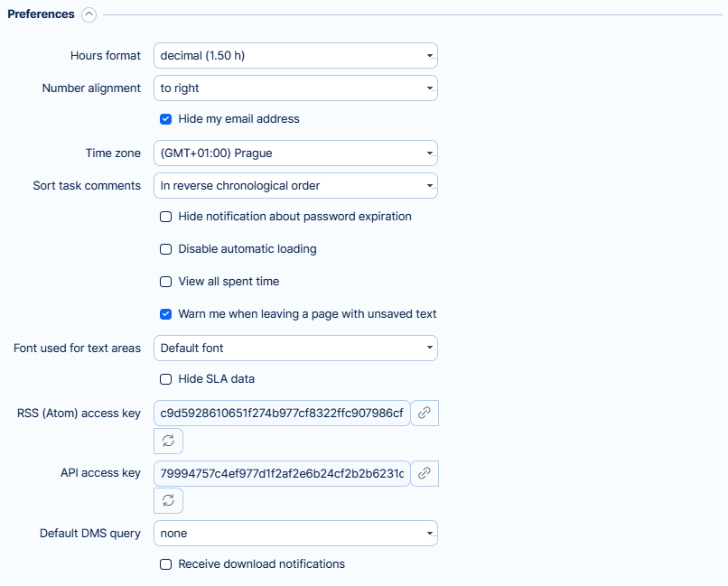The height and width of the screenshot is (586, 728).
Task: Click the link icon beside RSS access key
Action: [x=425, y=413]
